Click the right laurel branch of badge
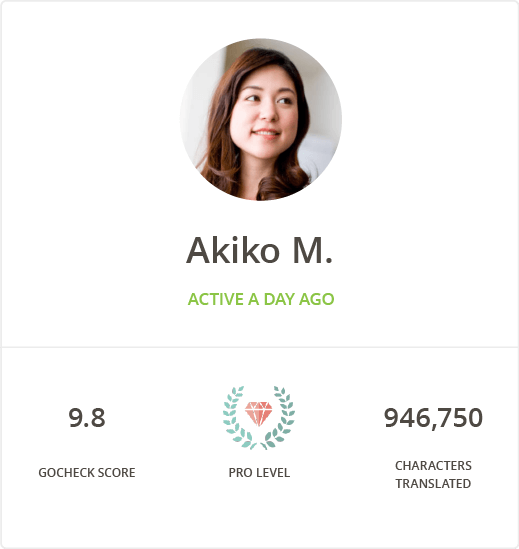Screen dimensions: 519x549 tap(279, 417)
